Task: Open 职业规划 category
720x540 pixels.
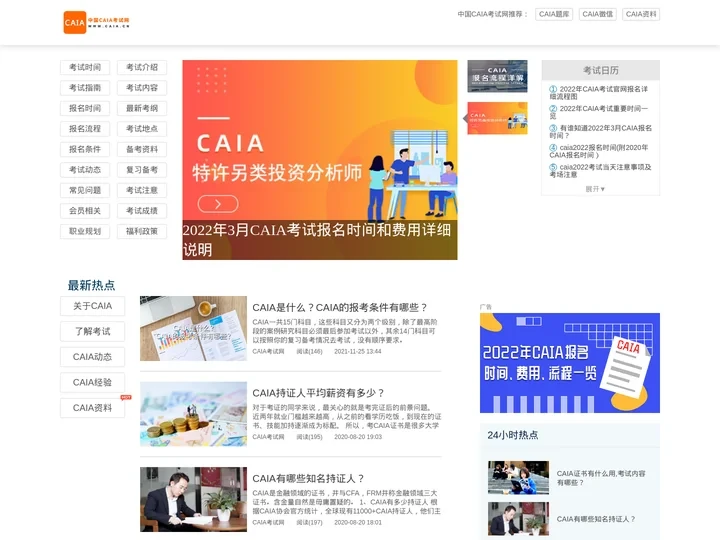Action: [x=85, y=231]
